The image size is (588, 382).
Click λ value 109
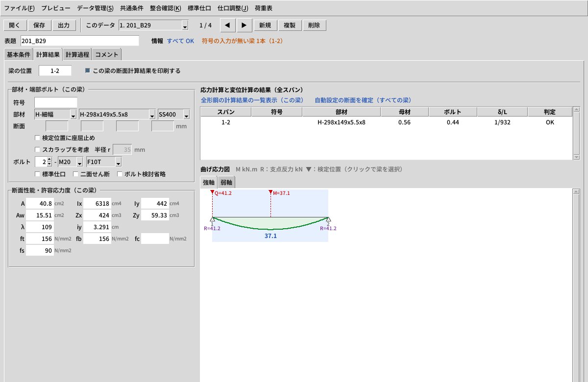click(x=40, y=227)
